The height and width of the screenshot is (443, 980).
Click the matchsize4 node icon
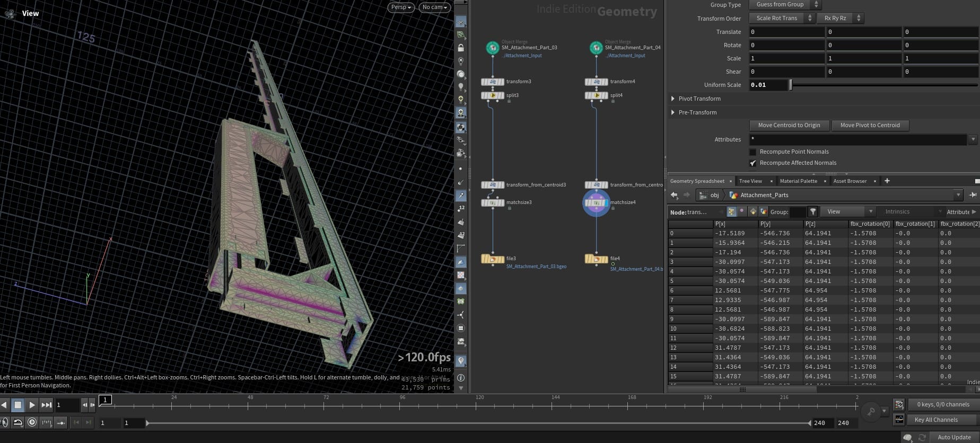596,203
